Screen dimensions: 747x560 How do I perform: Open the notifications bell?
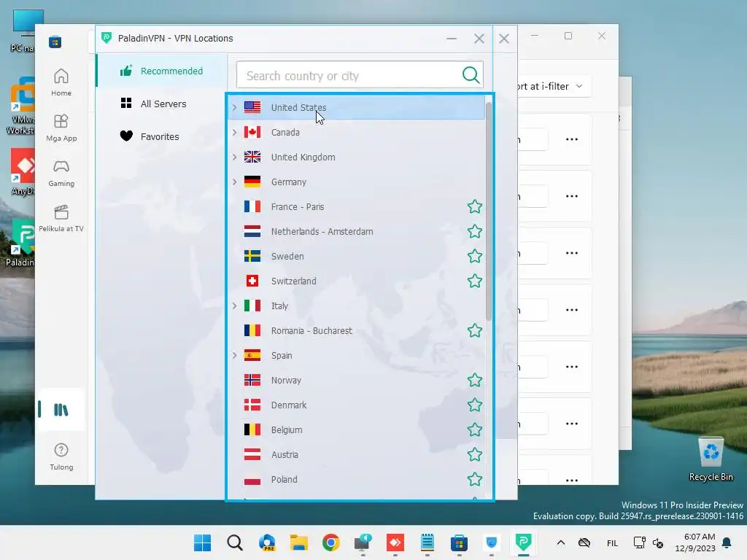click(x=727, y=542)
